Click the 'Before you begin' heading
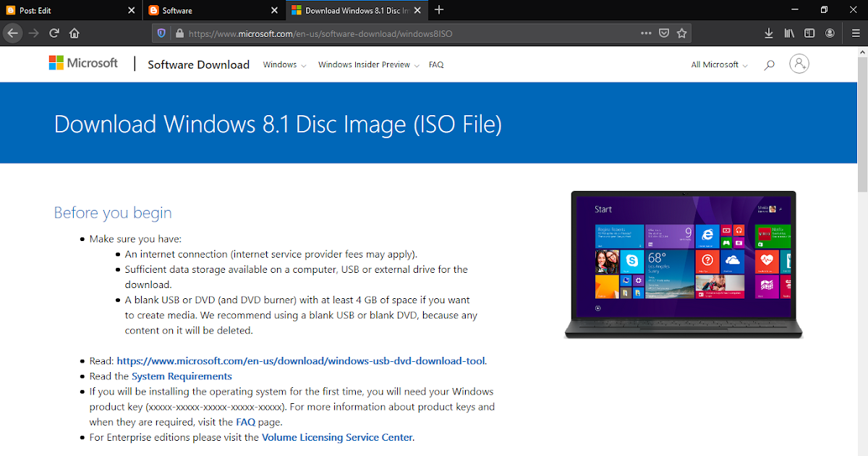Viewport: 868px width, 456px height. (x=113, y=213)
